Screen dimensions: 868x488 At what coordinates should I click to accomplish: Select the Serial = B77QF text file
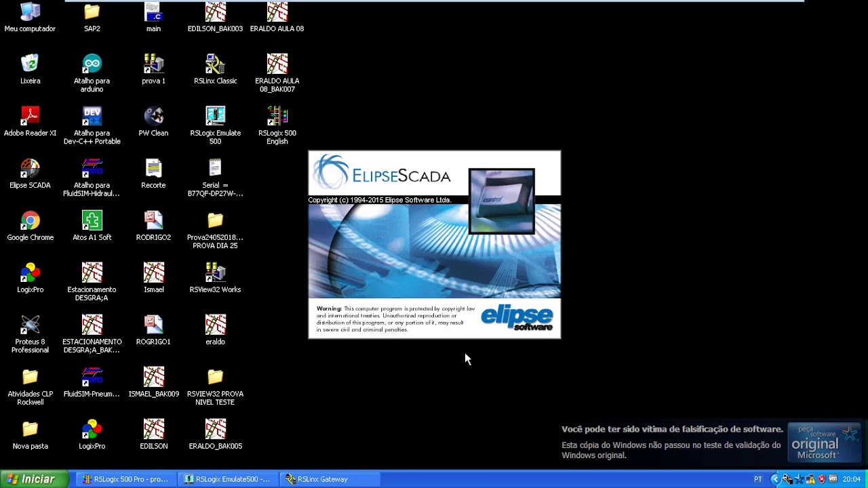pyautogui.click(x=216, y=178)
